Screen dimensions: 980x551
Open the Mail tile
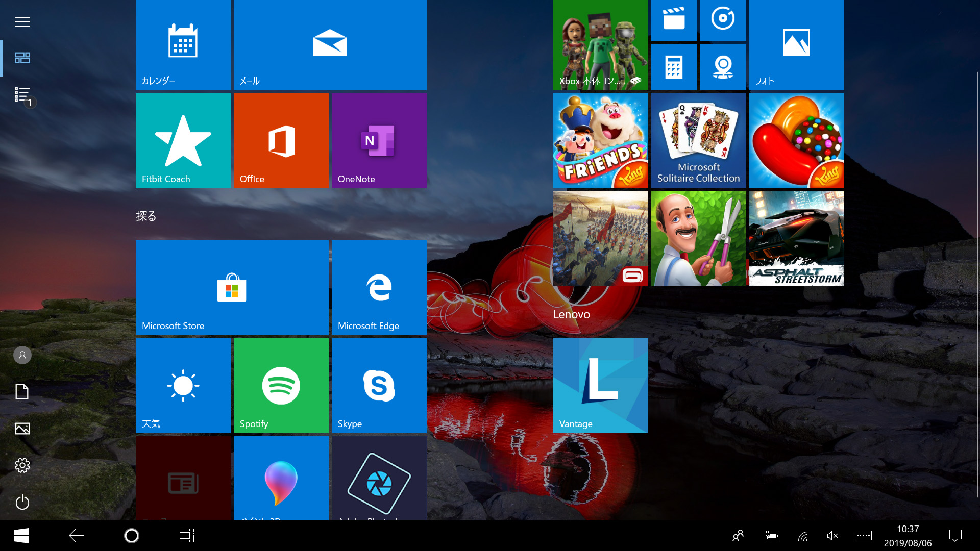pyautogui.click(x=330, y=45)
